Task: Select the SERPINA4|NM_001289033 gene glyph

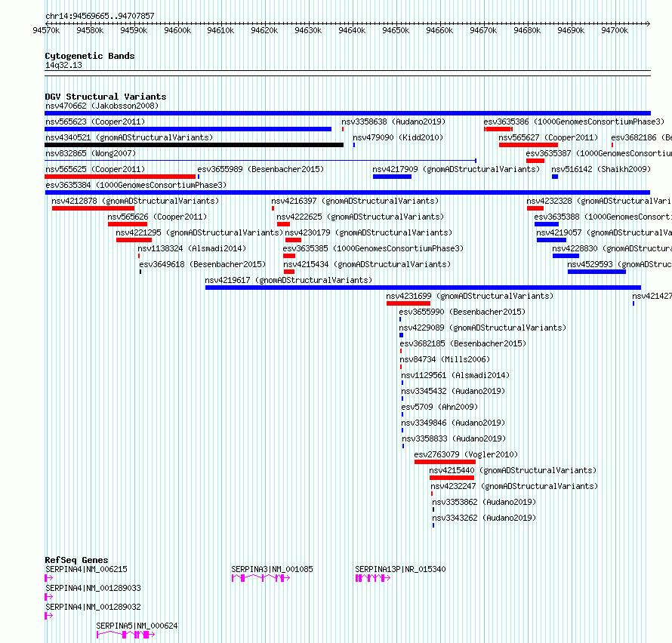Action: coord(48,597)
